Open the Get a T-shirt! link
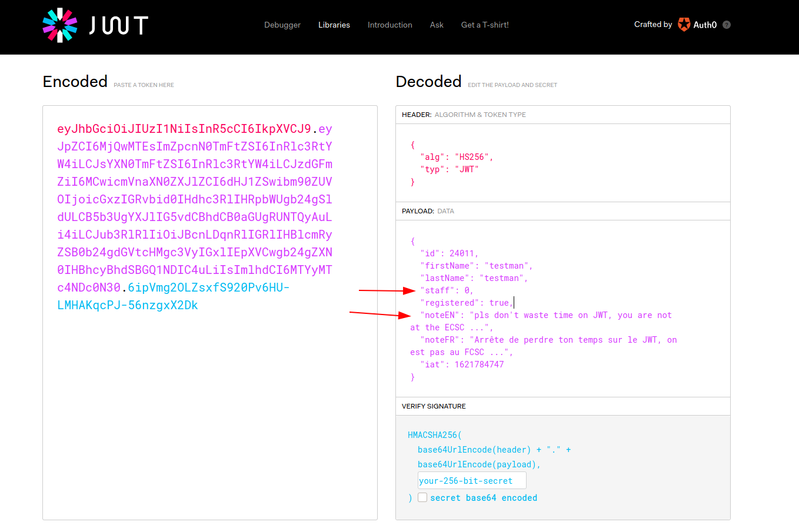 click(x=485, y=25)
